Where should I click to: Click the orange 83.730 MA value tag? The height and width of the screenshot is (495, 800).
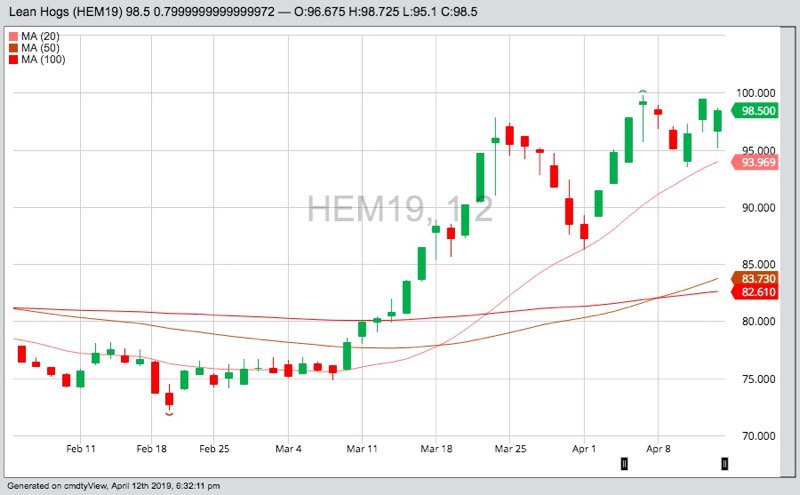(x=755, y=279)
